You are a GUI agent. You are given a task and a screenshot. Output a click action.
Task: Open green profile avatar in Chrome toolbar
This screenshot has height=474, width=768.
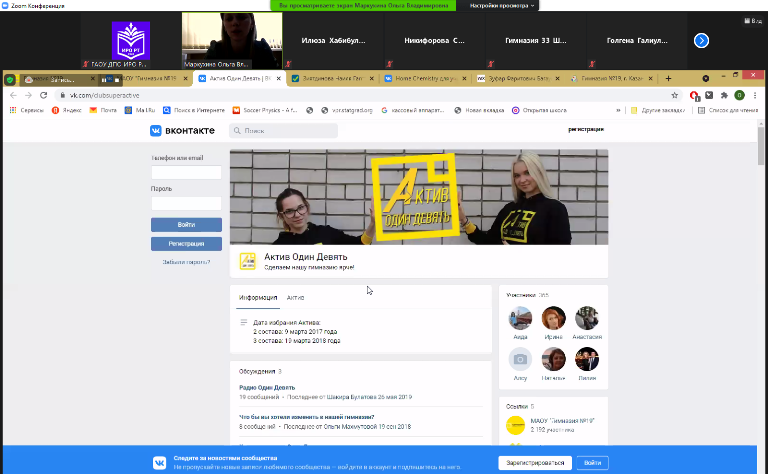click(x=740, y=95)
